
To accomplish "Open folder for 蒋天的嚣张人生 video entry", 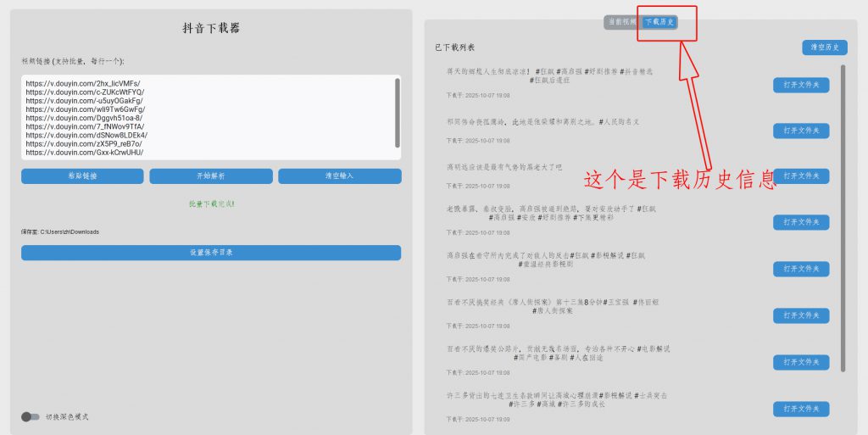I will click(800, 85).
